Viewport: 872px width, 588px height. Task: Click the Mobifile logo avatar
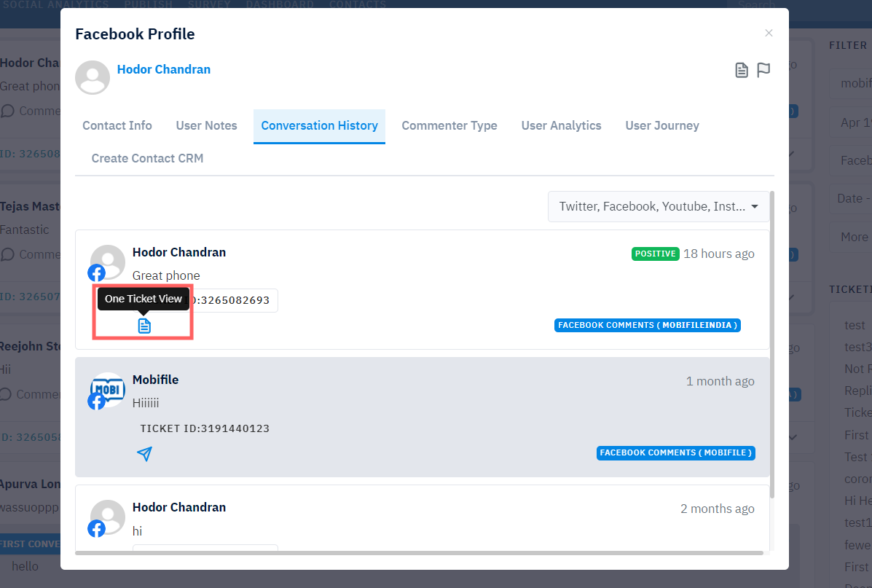tap(107, 389)
